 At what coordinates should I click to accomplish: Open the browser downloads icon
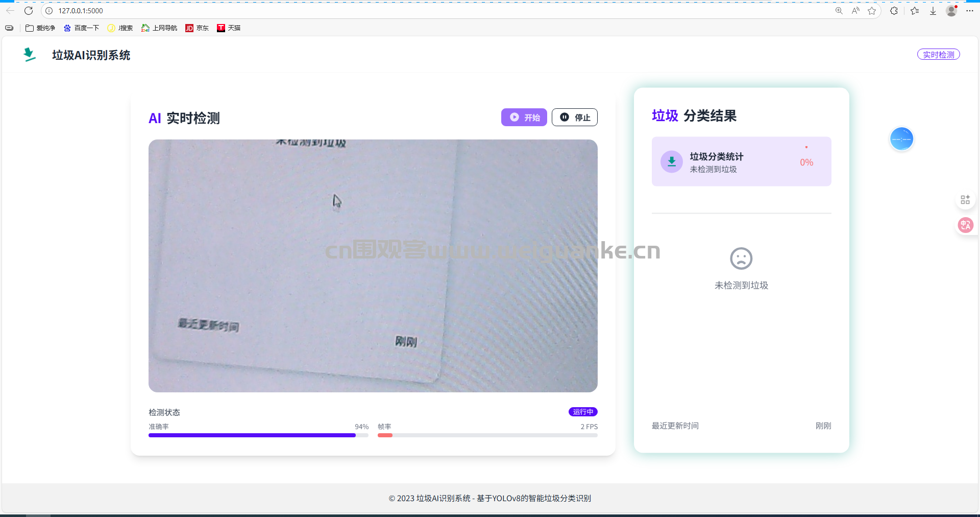(x=933, y=11)
